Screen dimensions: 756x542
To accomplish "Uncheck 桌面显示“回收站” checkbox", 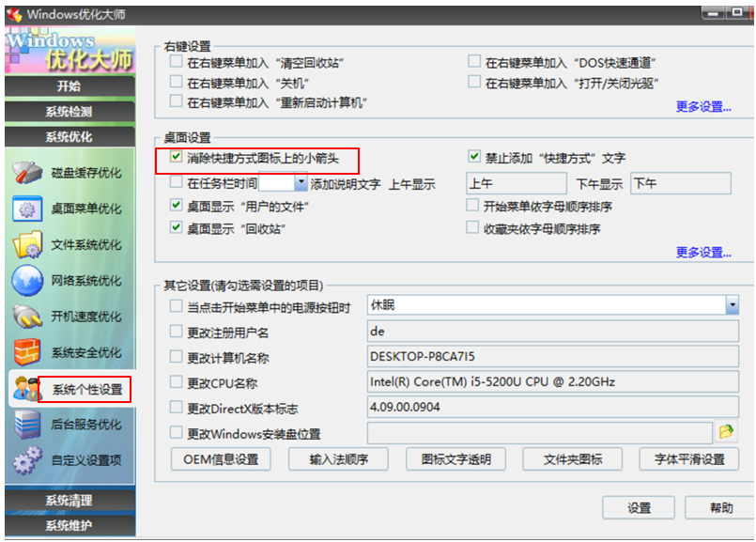I will 176,227.
